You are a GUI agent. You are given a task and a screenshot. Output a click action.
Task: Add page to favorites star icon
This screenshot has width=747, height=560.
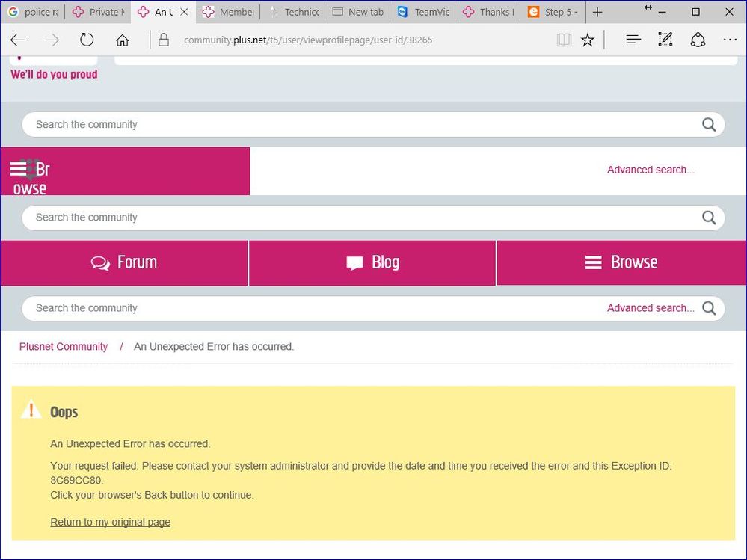tap(588, 40)
